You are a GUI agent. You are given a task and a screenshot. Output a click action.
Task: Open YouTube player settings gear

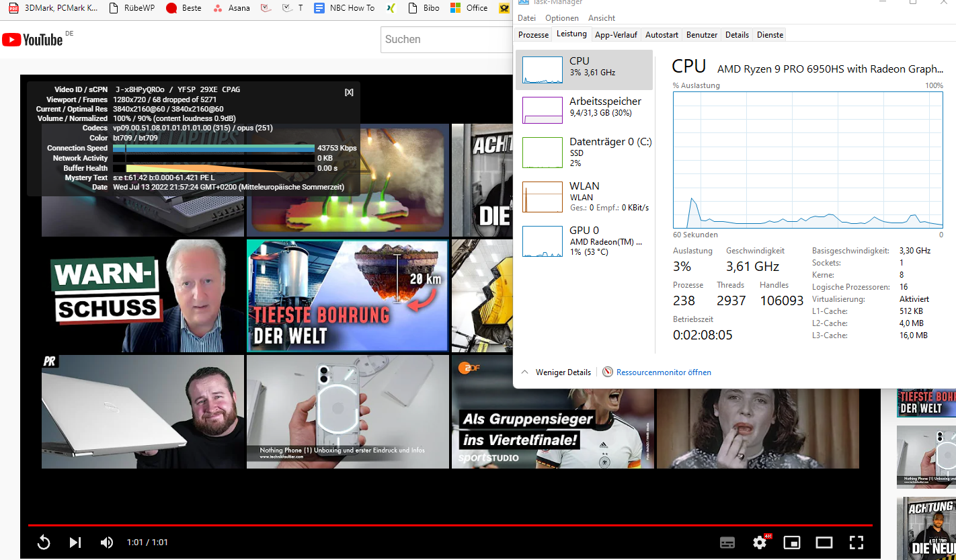760,542
